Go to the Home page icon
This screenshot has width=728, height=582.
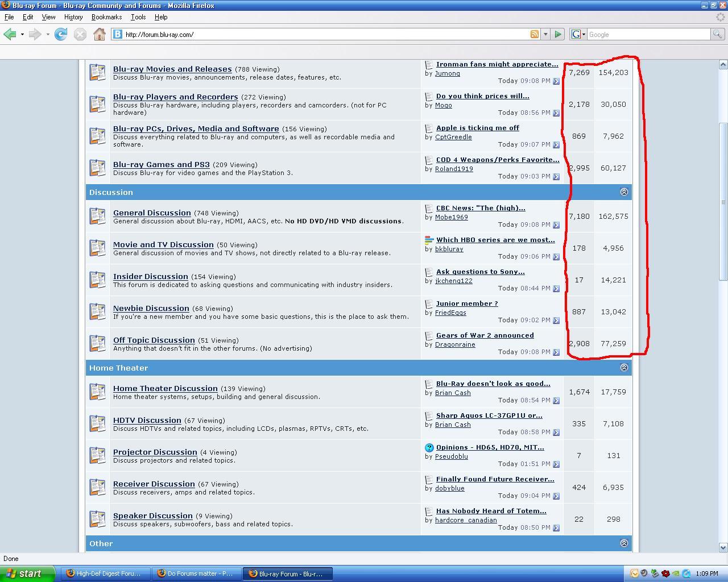coord(100,34)
